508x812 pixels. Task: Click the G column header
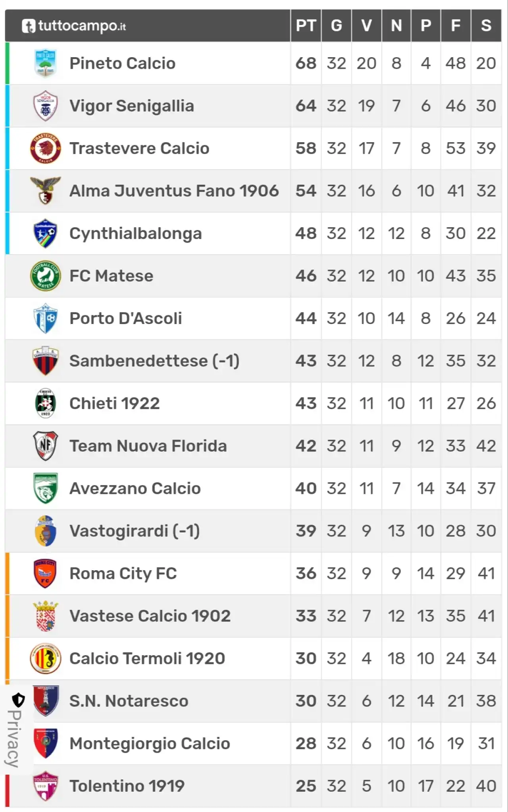tap(336, 25)
